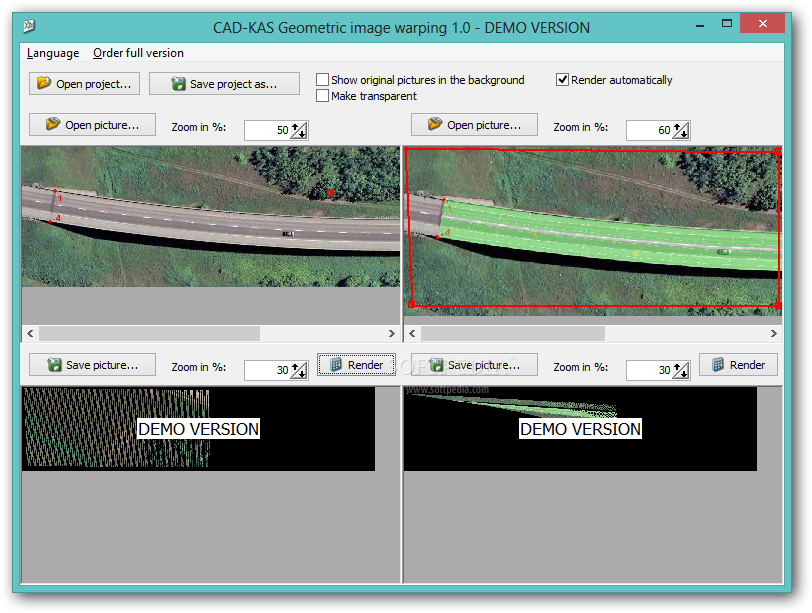Open the Order full version menu
The height and width of the screenshot is (613, 812).
coord(138,53)
